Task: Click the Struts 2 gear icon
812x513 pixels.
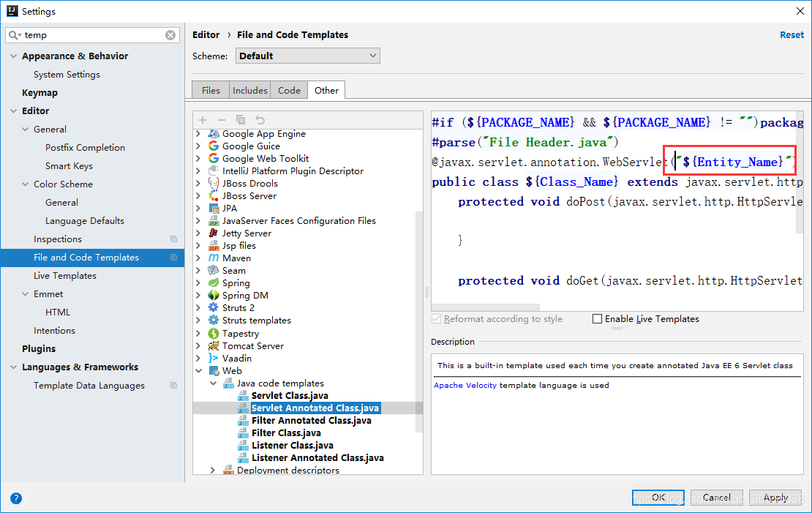Action: (214, 308)
